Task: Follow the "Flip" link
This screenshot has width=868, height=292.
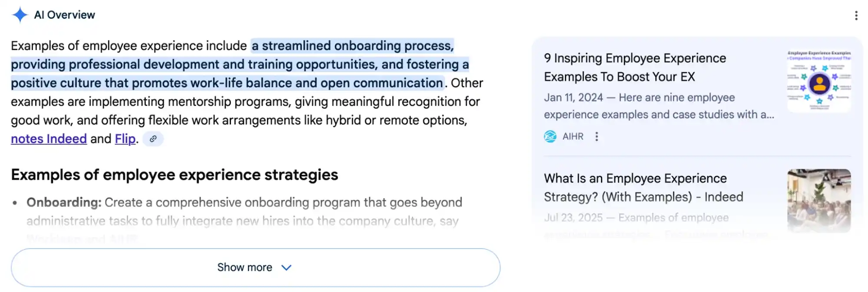Action: pyautogui.click(x=125, y=139)
